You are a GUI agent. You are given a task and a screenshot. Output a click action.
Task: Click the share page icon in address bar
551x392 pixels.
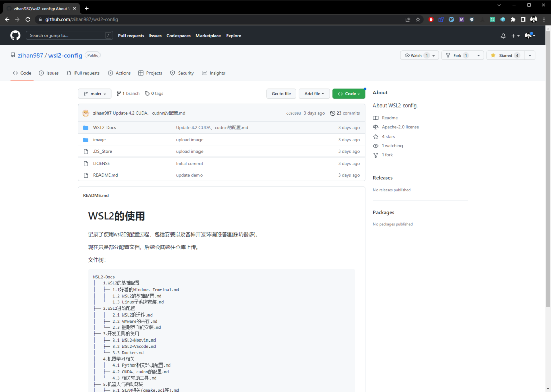[408, 20]
